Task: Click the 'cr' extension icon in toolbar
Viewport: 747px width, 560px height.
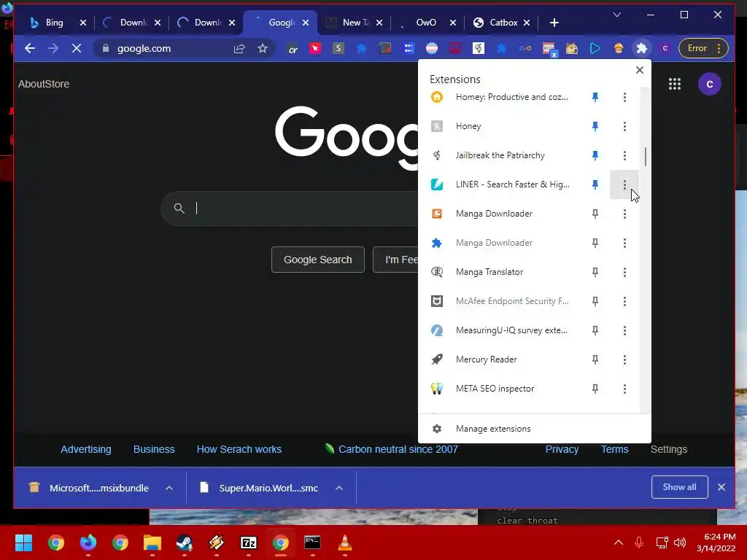Action: (x=293, y=49)
